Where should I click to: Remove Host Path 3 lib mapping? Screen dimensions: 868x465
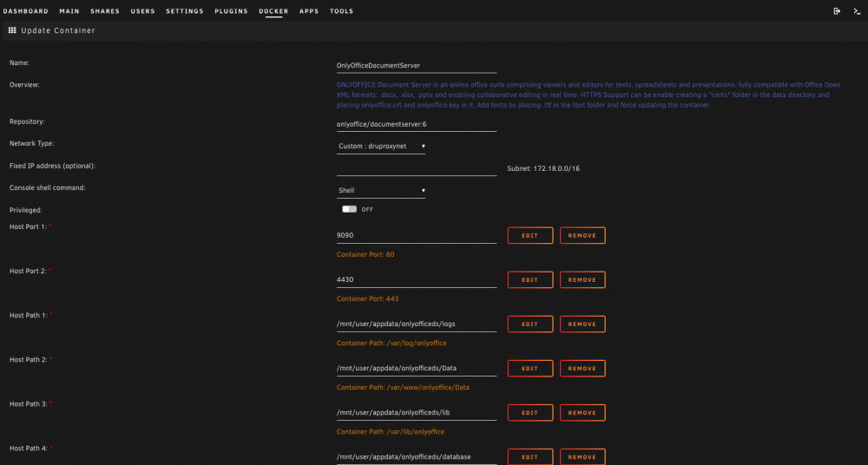click(582, 412)
